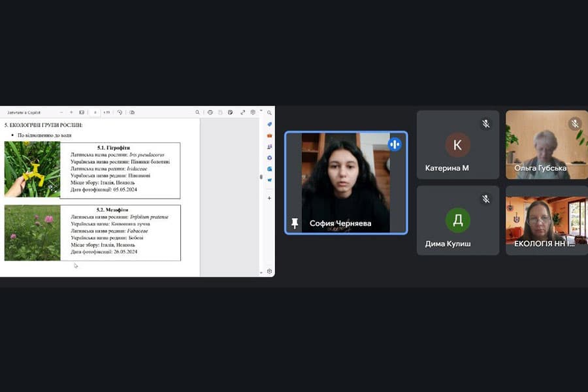Click the name label 'Катерина М'
Image resolution: width=588 pixels, height=392 pixels.
pos(447,168)
